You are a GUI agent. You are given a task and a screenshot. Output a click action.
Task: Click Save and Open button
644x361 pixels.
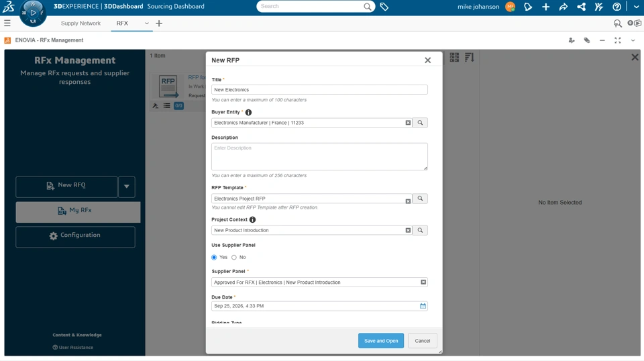pos(381,341)
